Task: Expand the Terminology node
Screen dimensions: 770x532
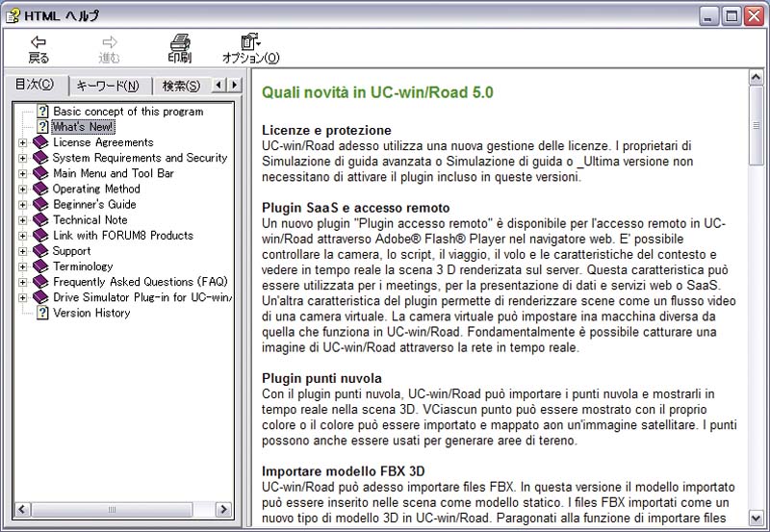Action: [22, 267]
